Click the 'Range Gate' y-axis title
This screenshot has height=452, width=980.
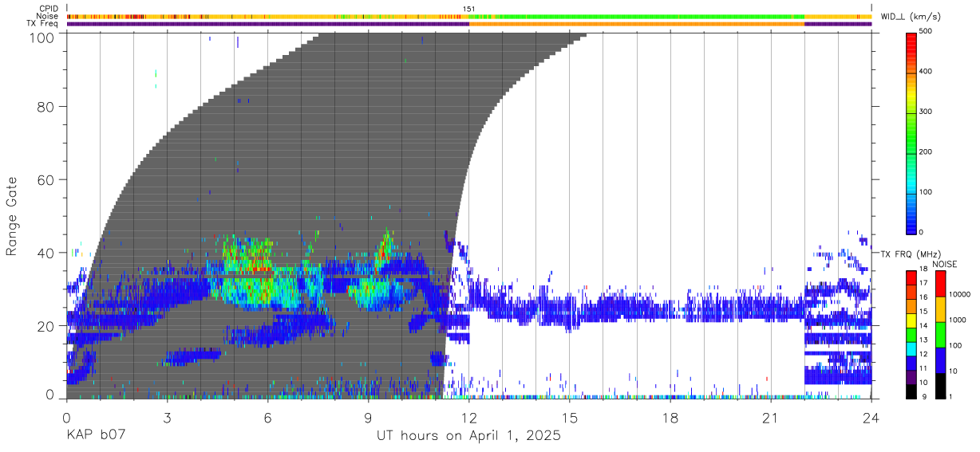pyautogui.click(x=12, y=216)
